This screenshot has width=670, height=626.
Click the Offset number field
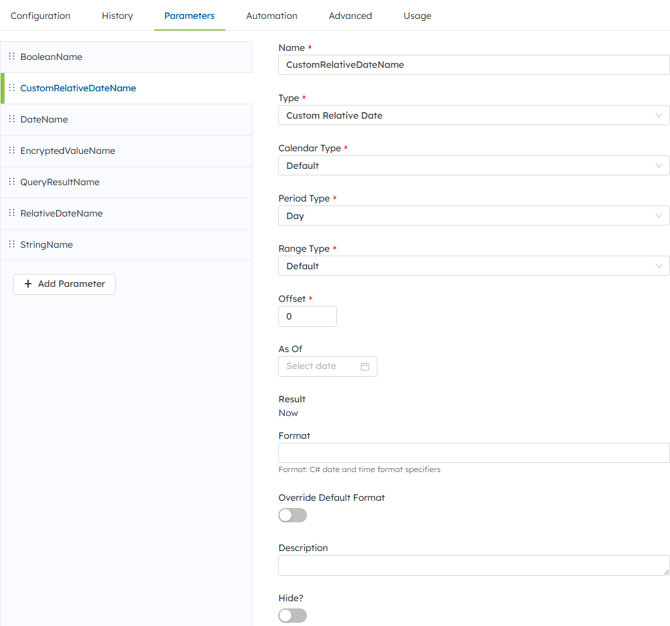(307, 316)
